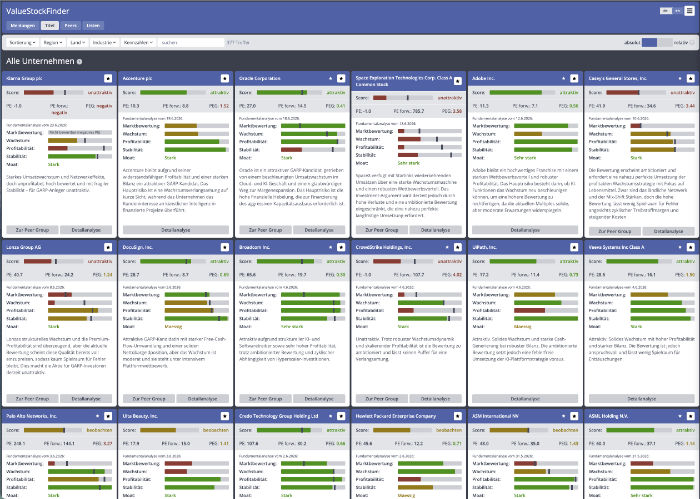Click the white square icon on Casey's General Stores card
Image resolution: width=700 pixels, height=499 pixels.
pyautogui.click(x=691, y=79)
